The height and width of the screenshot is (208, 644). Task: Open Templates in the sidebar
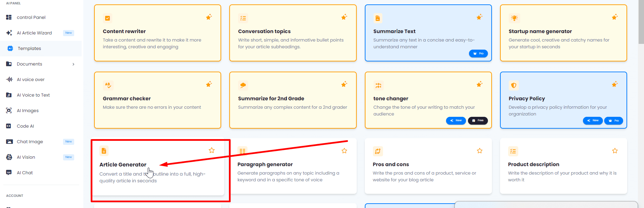pos(29,49)
